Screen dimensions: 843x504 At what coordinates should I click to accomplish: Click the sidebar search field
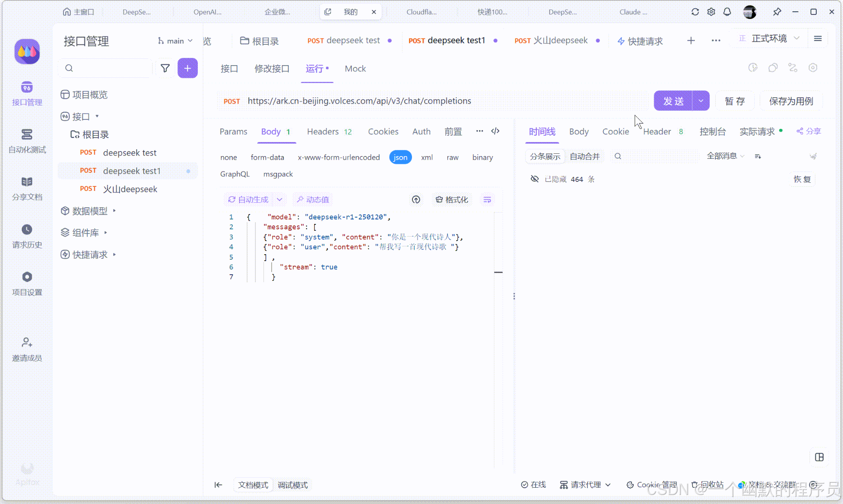(x=106, y=68)
